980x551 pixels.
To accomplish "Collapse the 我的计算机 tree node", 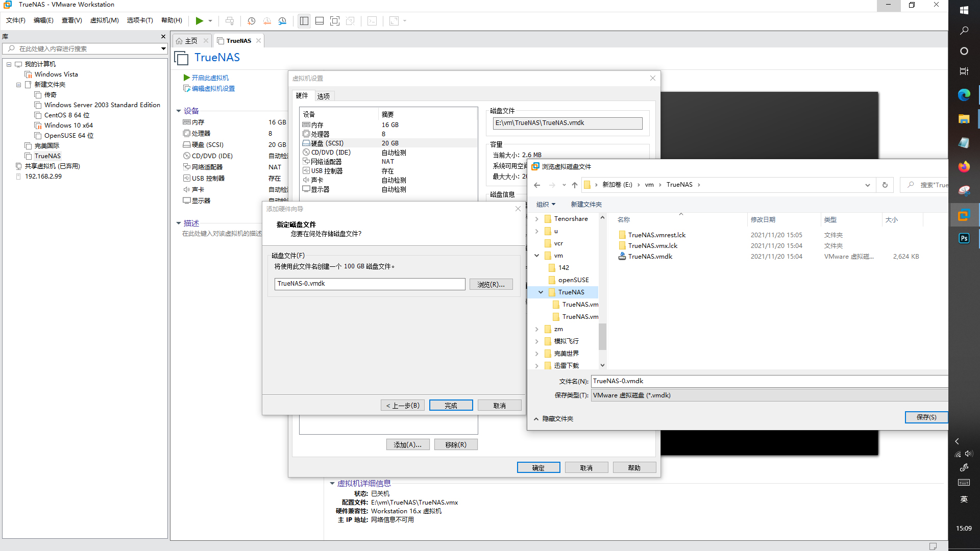I will tap(9, 64).
